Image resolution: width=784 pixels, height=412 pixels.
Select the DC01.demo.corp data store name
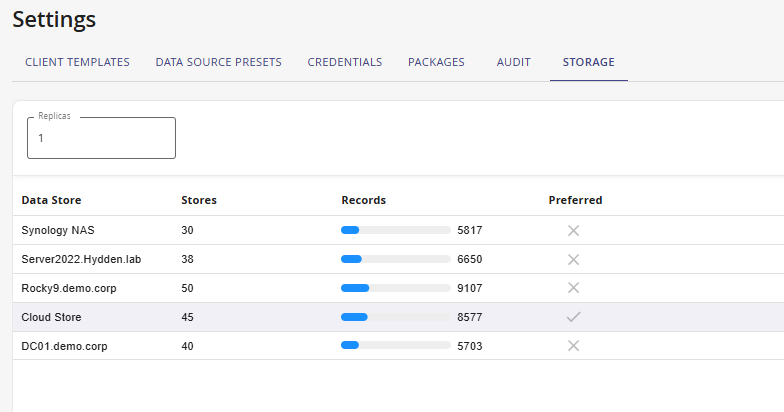click(x=64, y=346)
